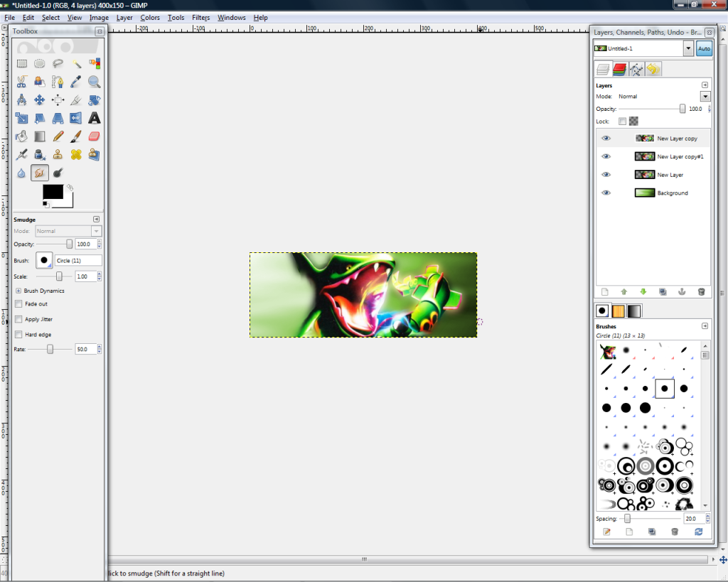Viewport: 728px width, 582px height.
Task: Switch to the Channels tab
Action: click(619, 70)
